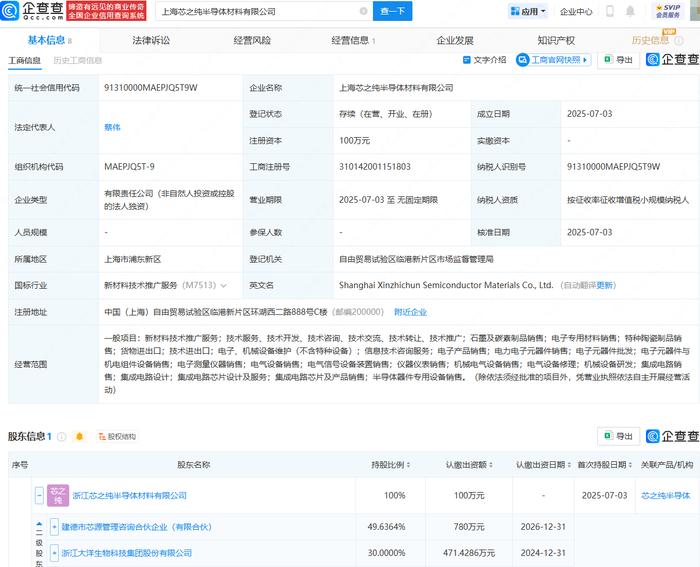Click 附近企业 link
700x567 pixels.
click(410, 312)
